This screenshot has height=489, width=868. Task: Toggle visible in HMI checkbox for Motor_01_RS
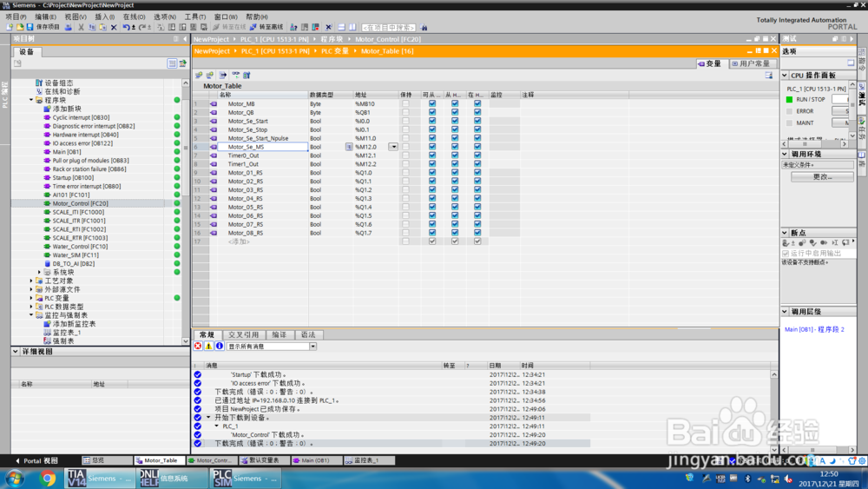pyautogui.click(x=477, y=173)
